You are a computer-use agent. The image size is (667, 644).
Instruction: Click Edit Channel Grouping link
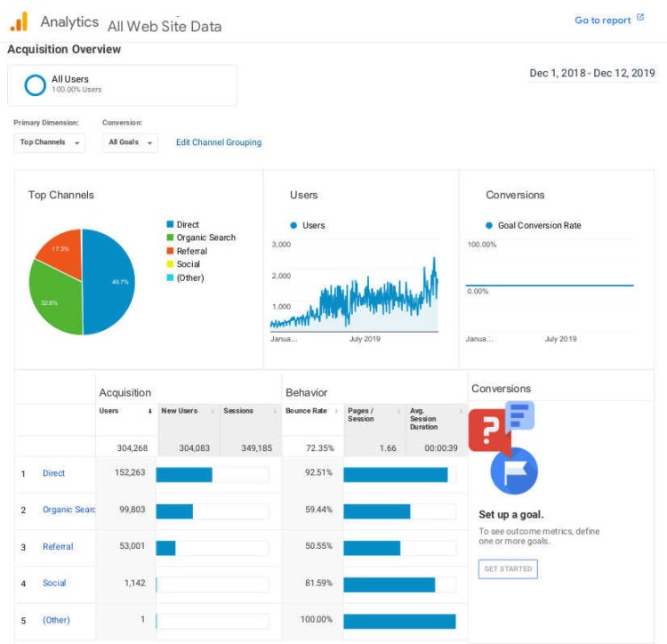click(x=219, y=142)
